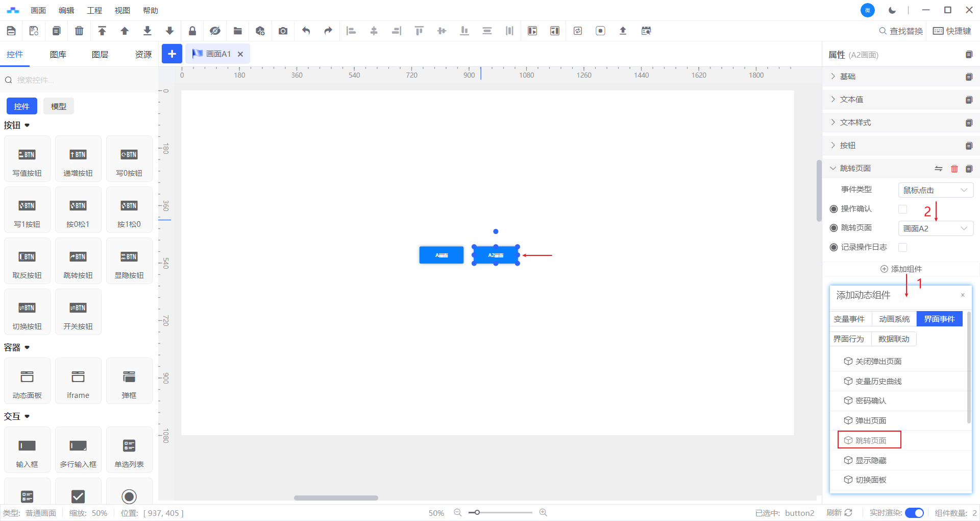980x521 pixels.
Task: Select the iframe container control
Action: point(78,381)
